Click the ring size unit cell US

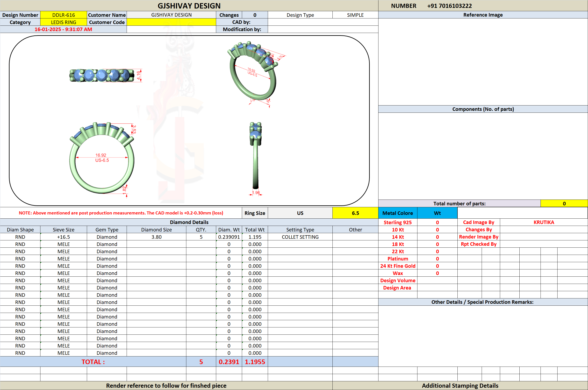(300, 213)
